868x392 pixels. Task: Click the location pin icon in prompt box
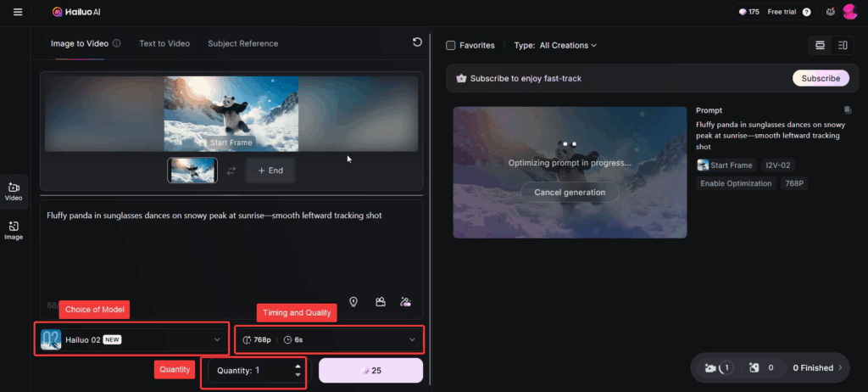[353, 302]
